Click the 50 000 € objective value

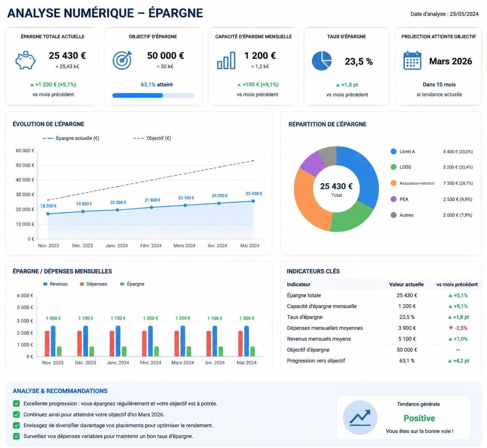166,55
